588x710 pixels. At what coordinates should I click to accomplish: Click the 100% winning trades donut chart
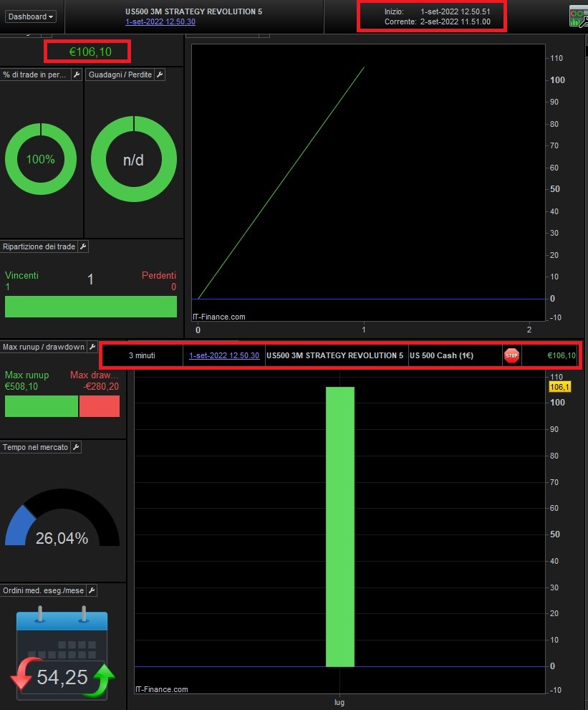(41, 159)
